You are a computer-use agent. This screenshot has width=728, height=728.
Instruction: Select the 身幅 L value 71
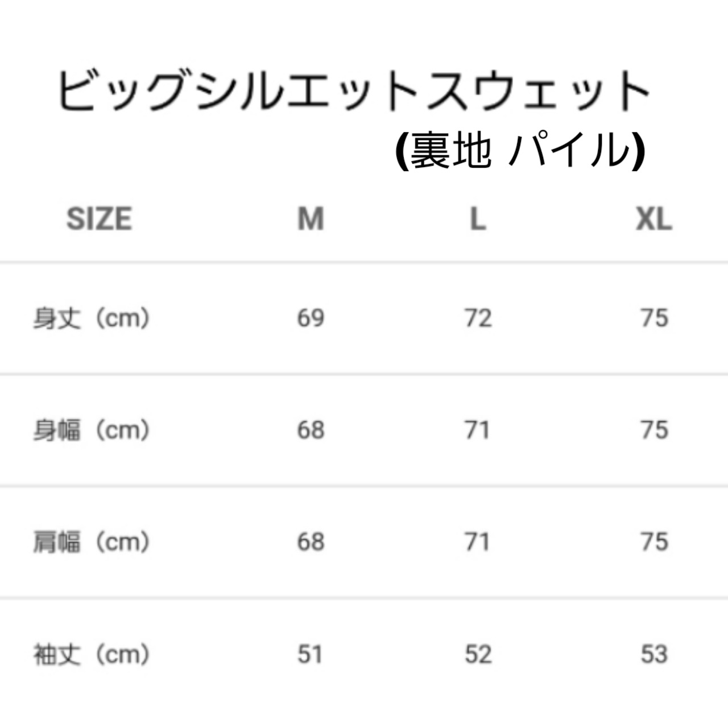[x=477, y=430]
